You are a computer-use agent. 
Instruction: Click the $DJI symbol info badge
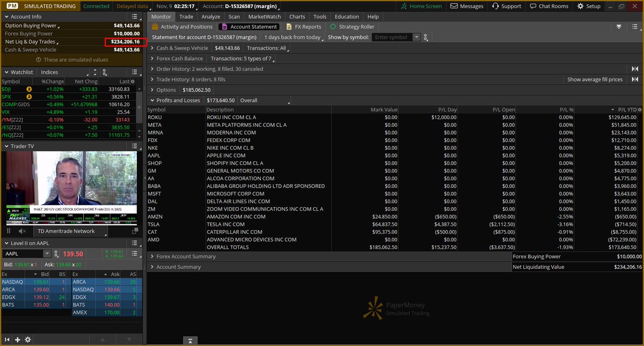29,89
